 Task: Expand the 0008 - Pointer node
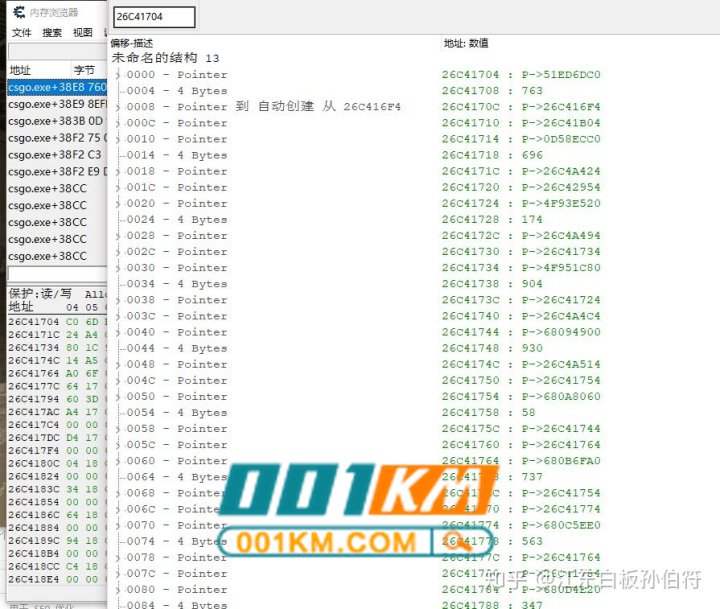[118, 107]
